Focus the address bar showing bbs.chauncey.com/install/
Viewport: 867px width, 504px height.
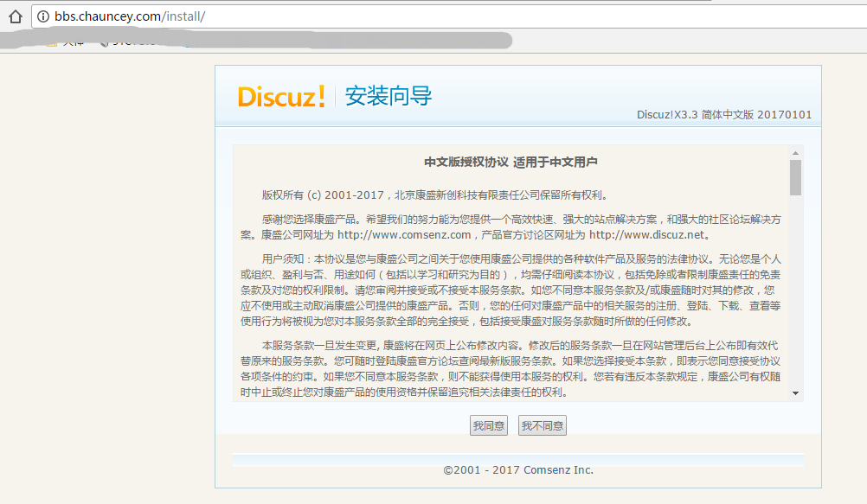(449, 16)
